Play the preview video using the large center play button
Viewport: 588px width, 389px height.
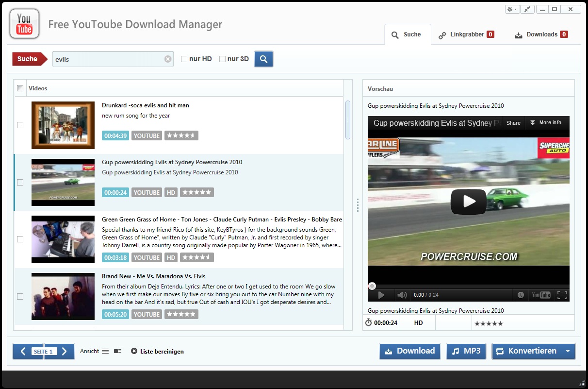(x=468, y=201)
